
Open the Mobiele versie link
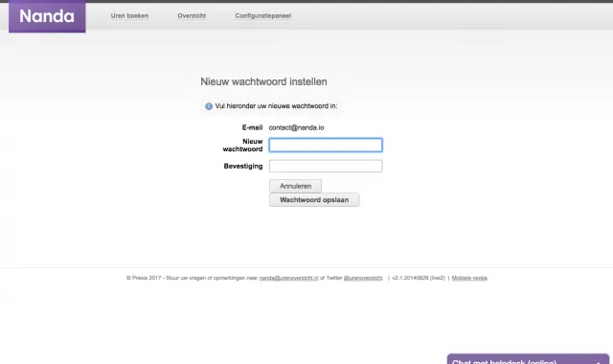coord(469,278)
